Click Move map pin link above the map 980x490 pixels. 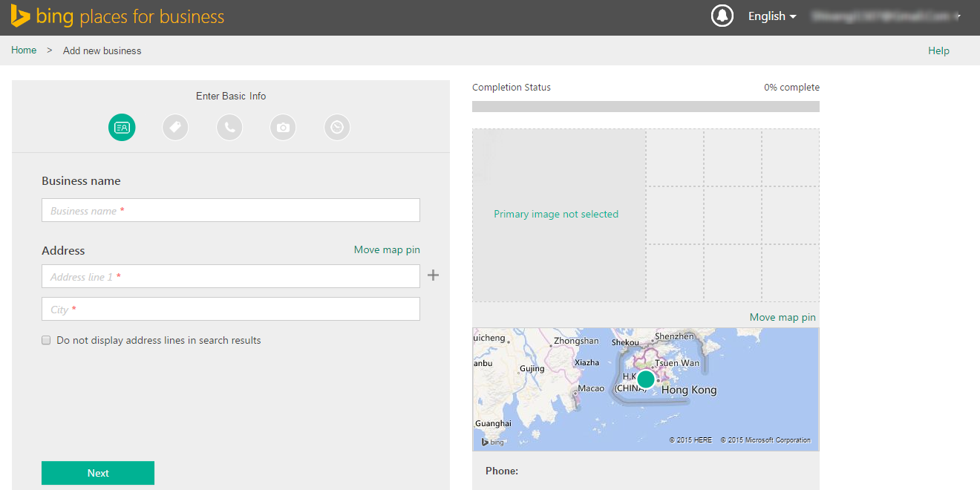(x=783, y=317)
